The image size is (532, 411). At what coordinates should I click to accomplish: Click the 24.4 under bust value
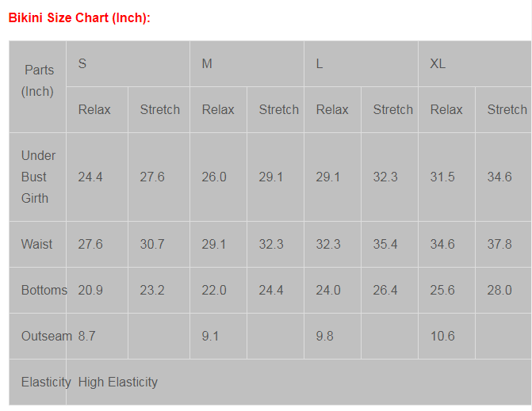[x=90, y=177]
